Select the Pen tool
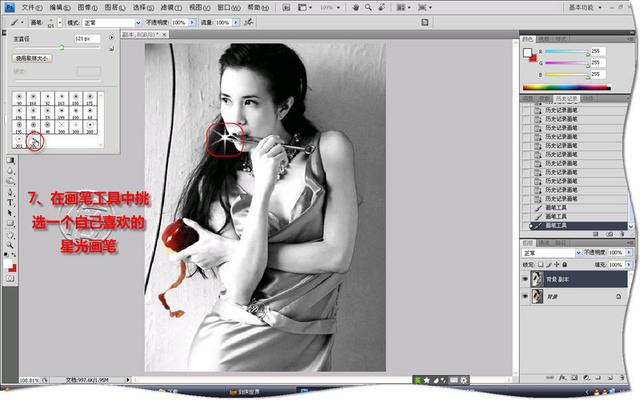This screenshot has width=640, height=400. 10,192
